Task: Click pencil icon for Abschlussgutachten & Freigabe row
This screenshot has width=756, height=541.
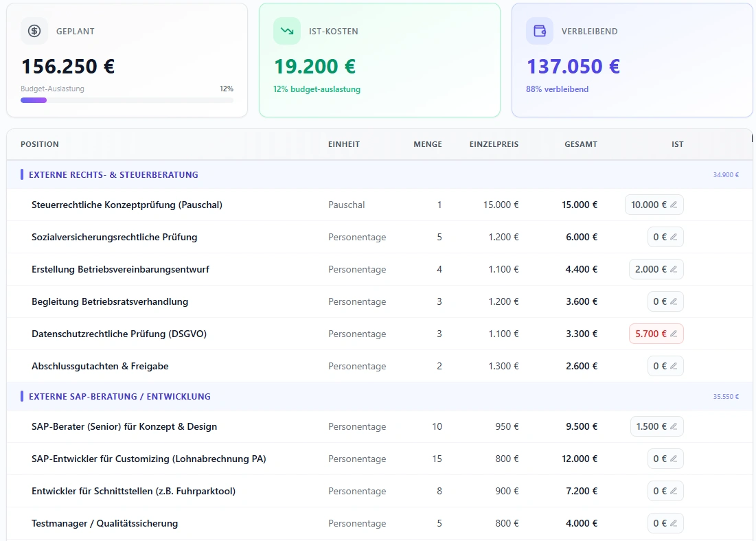Action: 674,366
